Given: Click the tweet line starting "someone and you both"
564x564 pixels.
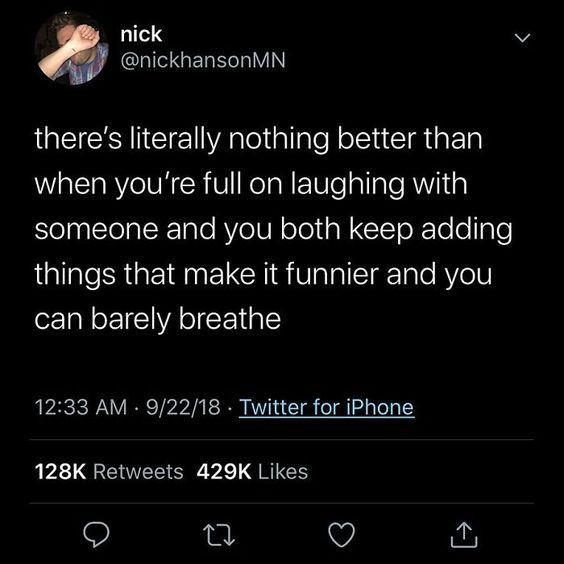Looking at the screenshot, I should [273, 229].
